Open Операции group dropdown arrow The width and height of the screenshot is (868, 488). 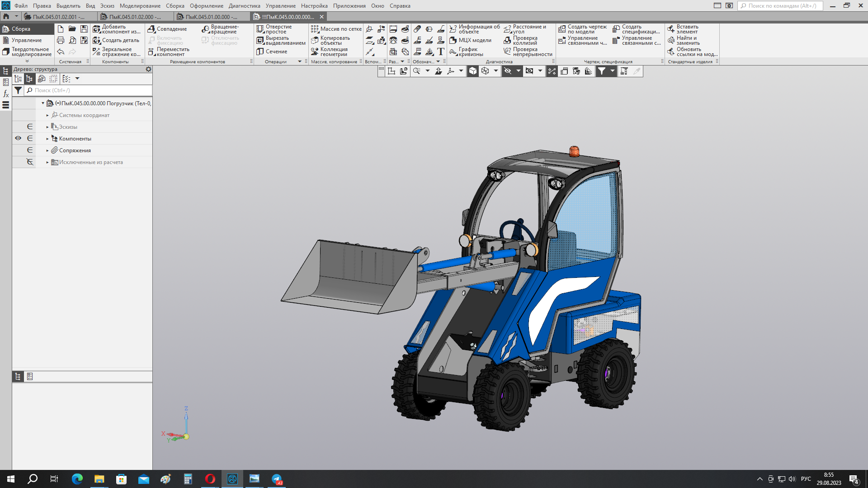tap(299, 62)
